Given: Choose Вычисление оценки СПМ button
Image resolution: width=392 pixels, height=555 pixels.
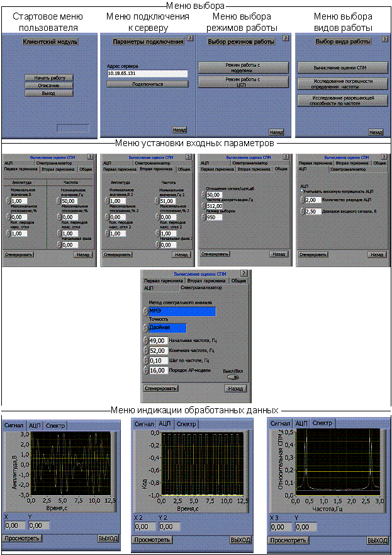Looking at the screenshot, I should click(x=342, y=67).
